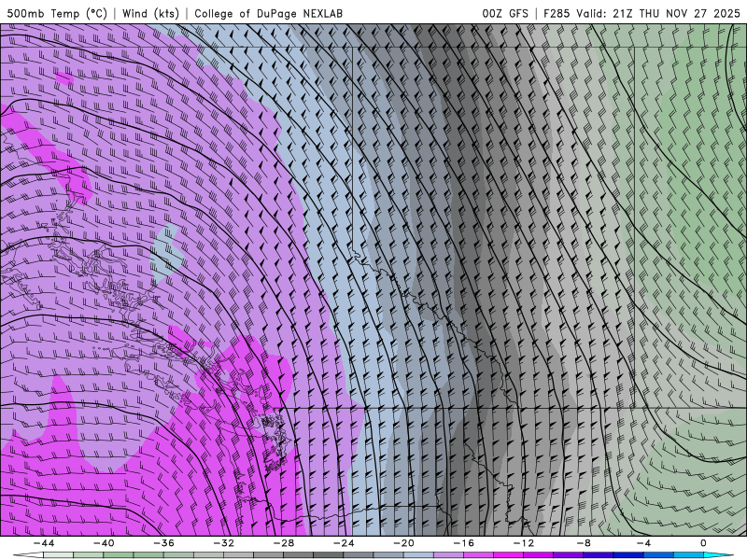Viewport: 747px width, 560px height.
Task: Pick the royal blue swatch right of -4
Action: pyautogui.click(x=658, y=554)
